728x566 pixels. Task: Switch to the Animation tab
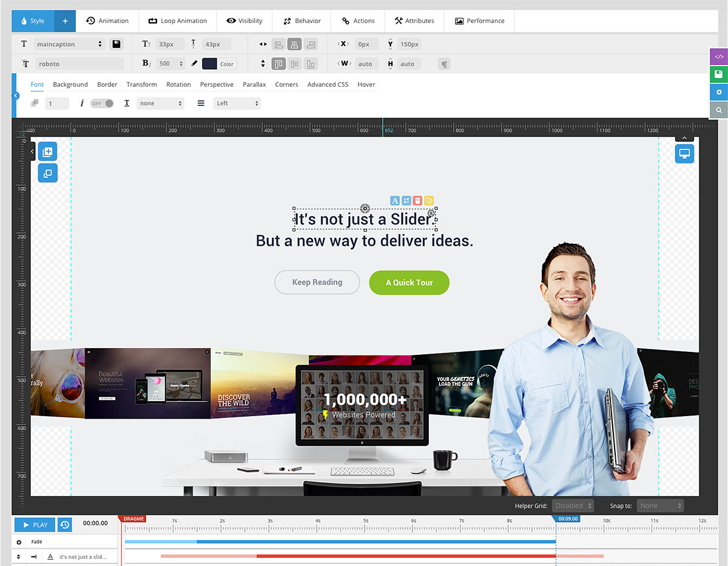pos(107,20)
